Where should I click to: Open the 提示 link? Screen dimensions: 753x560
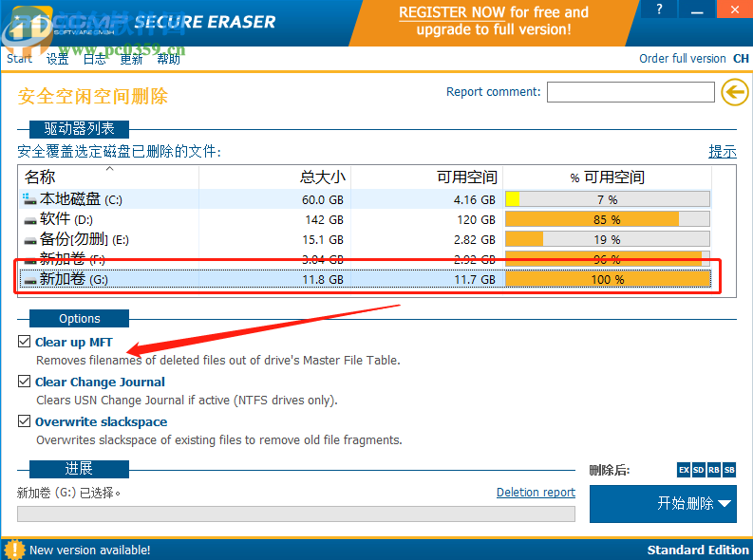click(x=723, y=152)
